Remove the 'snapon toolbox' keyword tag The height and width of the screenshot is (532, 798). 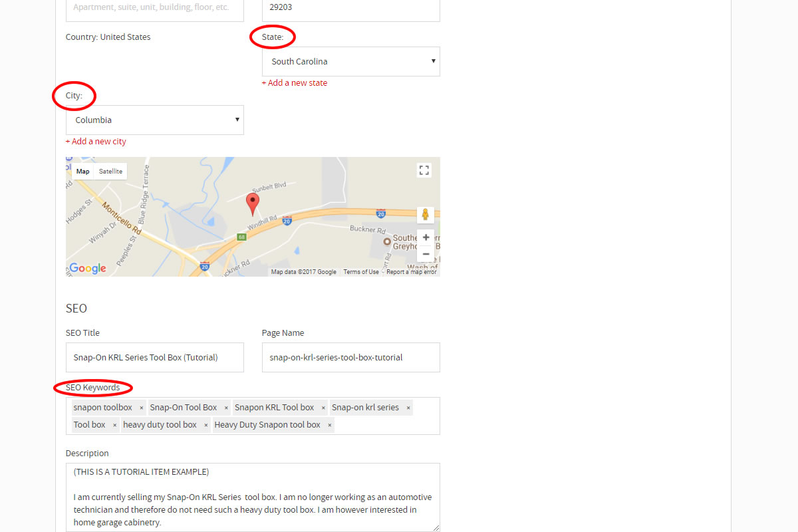point(142,408)
